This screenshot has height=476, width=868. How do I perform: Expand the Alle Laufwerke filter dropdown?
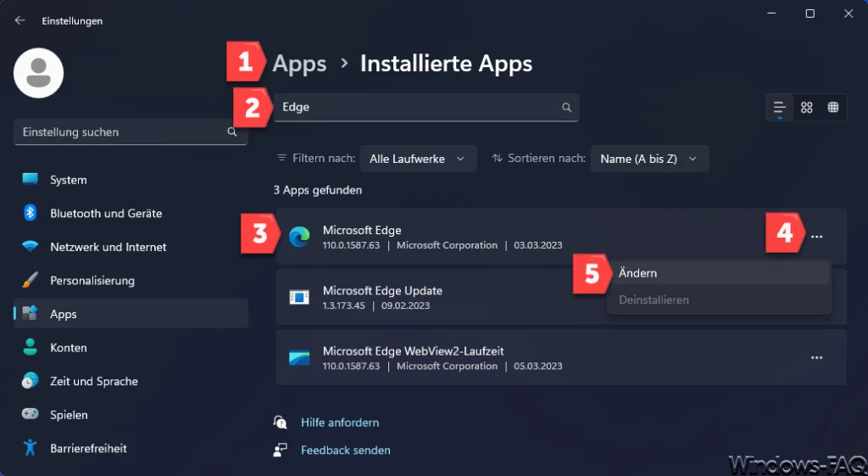coord(418,159)
